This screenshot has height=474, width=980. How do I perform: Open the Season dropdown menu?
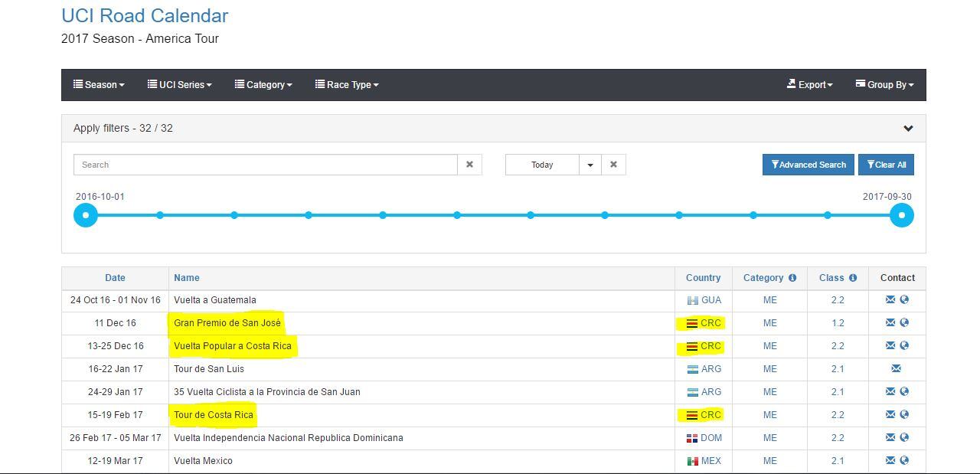[99, 85]
